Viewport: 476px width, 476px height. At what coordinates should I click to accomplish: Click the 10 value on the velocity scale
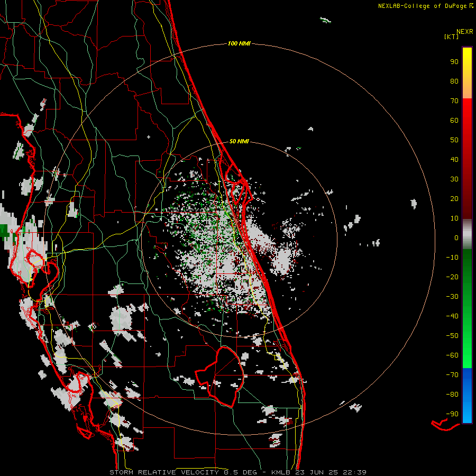click(x=454, y=218)
